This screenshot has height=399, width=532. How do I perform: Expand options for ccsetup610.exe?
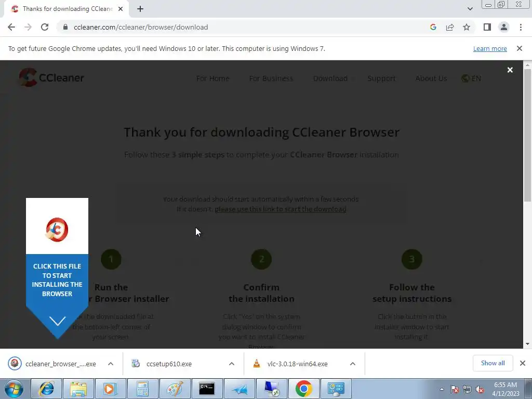coord(232,364)
